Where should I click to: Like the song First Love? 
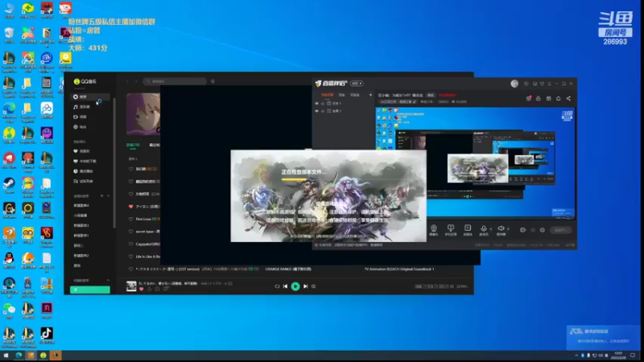(130, 219)
